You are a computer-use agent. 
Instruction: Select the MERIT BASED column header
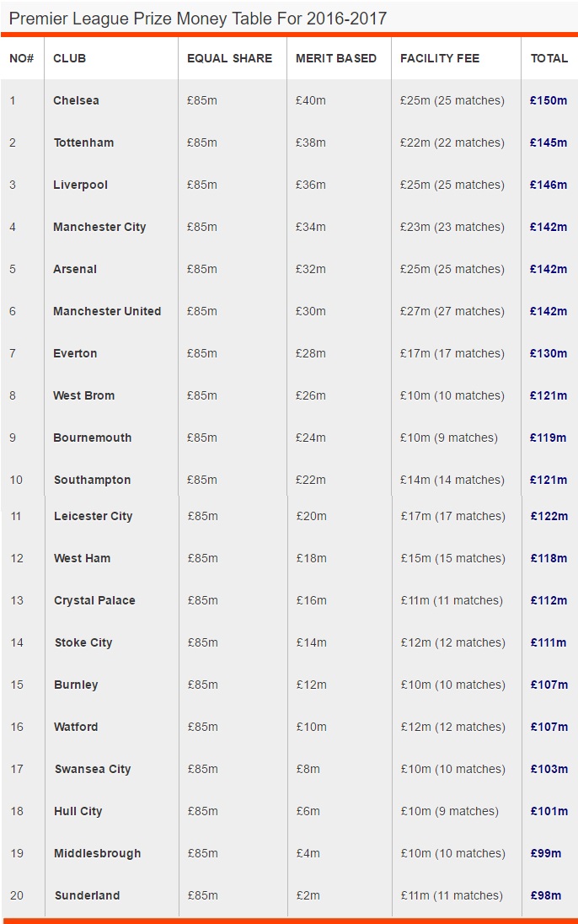click(x=336, y=58)
